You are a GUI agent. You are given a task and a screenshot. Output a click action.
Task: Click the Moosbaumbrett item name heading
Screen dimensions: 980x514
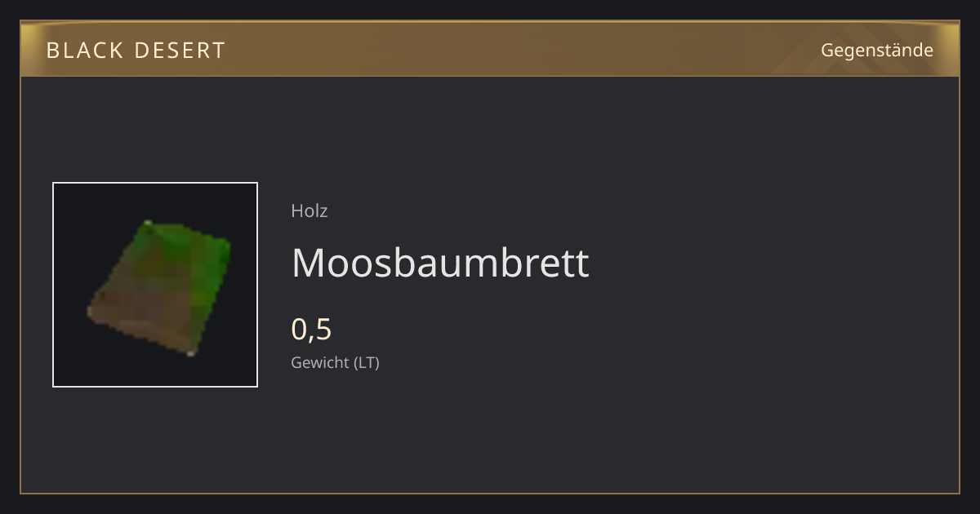(x=440, y=263)
